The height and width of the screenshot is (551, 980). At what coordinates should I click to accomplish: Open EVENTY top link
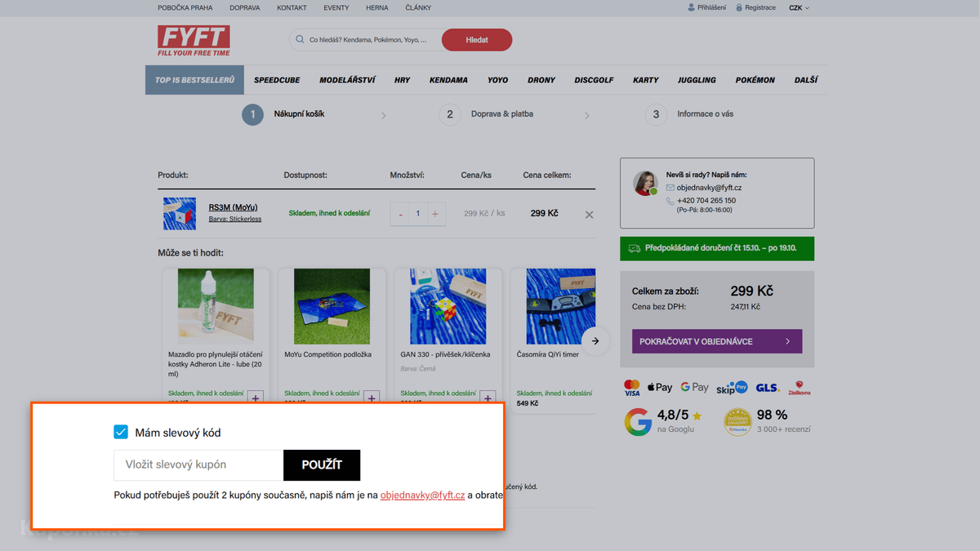tap(336, 7)
